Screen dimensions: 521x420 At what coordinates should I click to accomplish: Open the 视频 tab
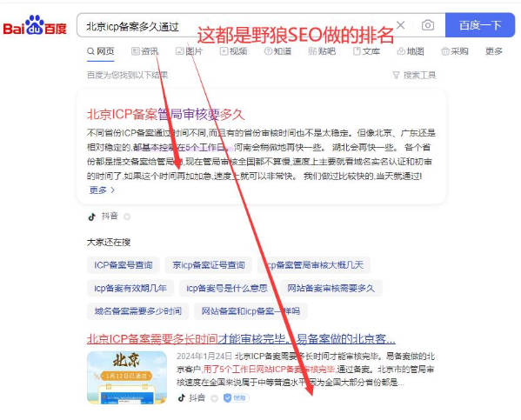tap(234, 51)
